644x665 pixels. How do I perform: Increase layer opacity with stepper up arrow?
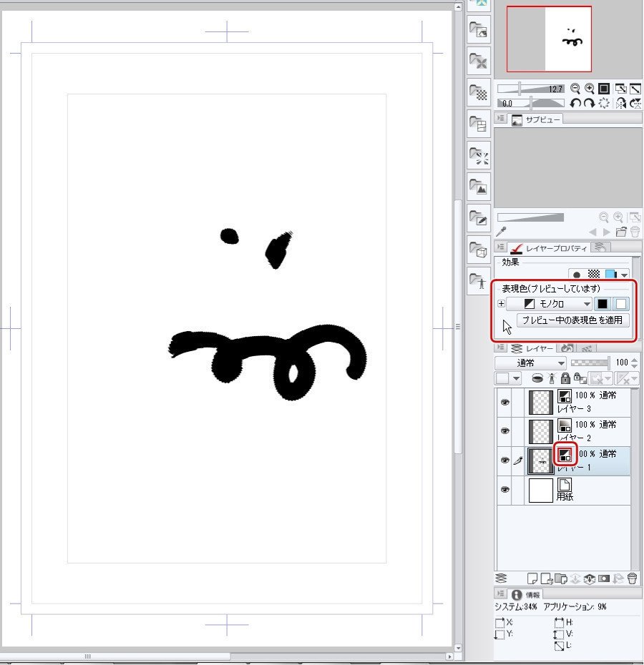(x=634, y=360)
